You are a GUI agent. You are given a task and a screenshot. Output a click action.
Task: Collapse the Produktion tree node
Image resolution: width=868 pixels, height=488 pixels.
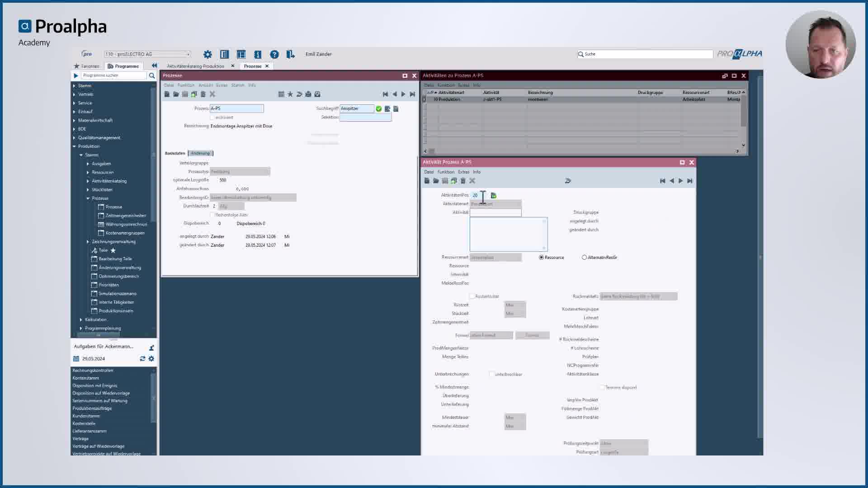[x=74, y=146]
